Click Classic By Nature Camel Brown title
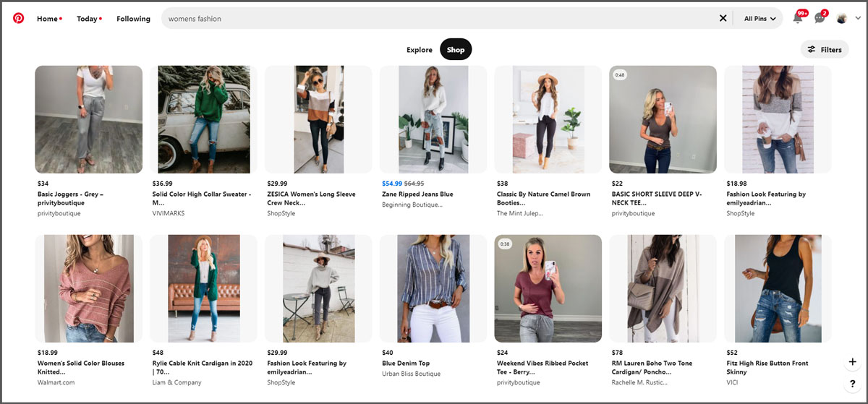This screenshot has height=404, width=868. [543, 199]
